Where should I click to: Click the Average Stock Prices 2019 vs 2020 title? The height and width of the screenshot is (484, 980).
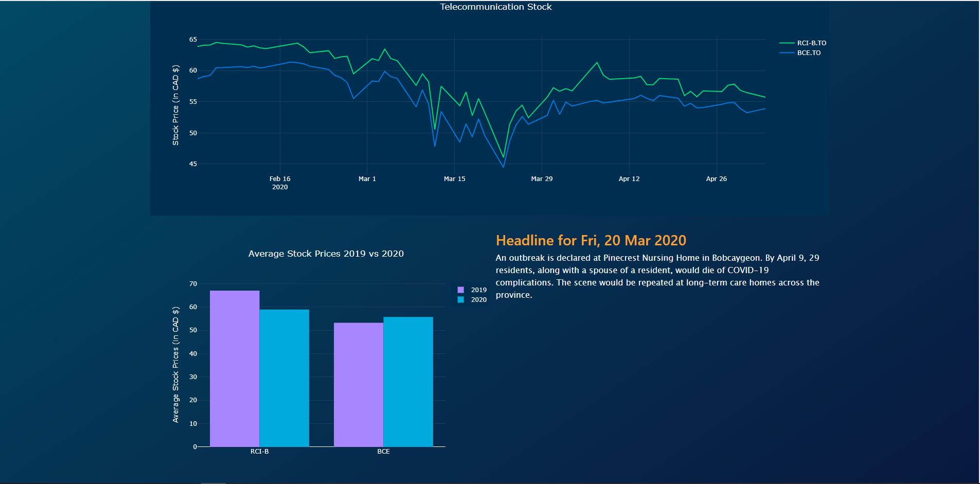[326, 254]
